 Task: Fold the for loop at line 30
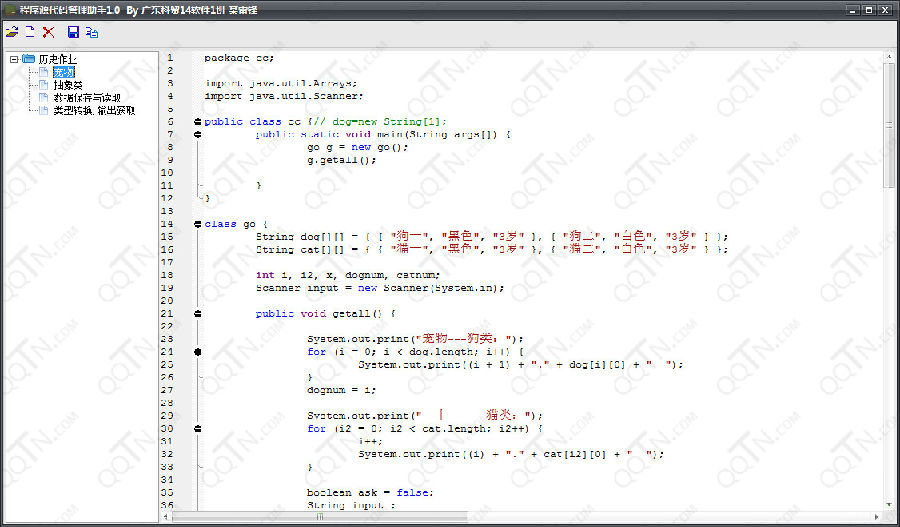[x=198, y=428]
